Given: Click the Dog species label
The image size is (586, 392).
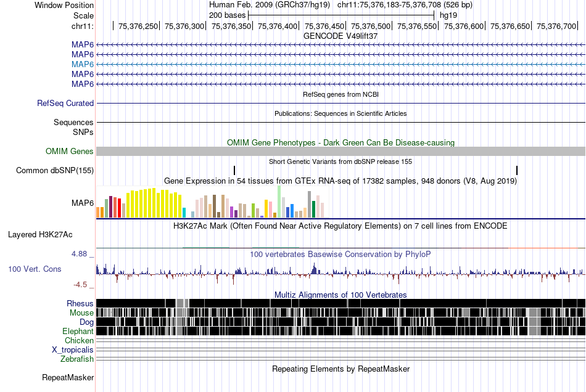Looking at the screenshot, I should click(x=86, y=322).
